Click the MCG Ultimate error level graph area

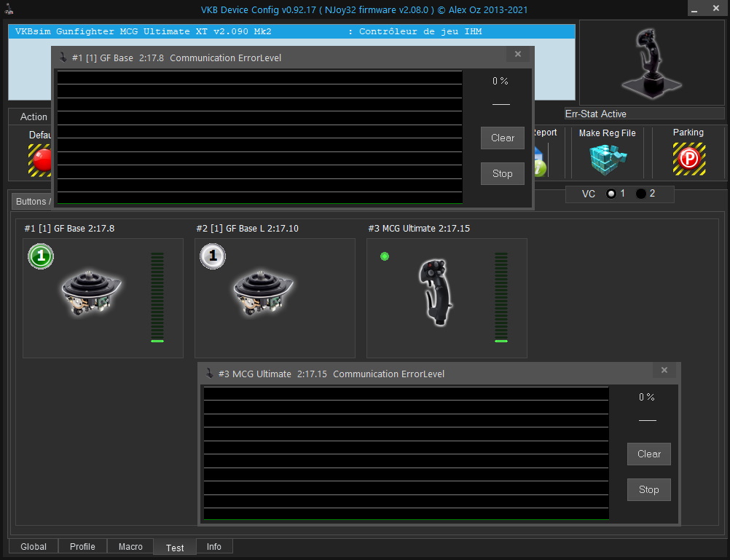coord(407,454)
